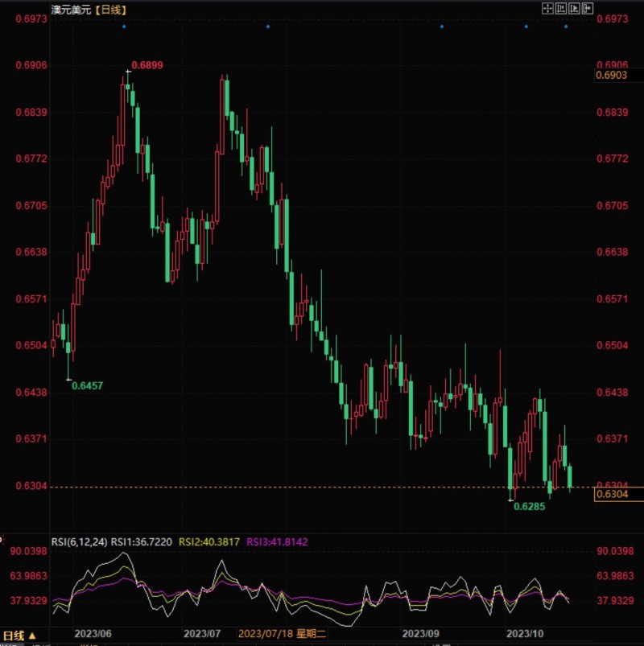
Task: Click the first blue event dot above June peak
Action: click(124, 27)
